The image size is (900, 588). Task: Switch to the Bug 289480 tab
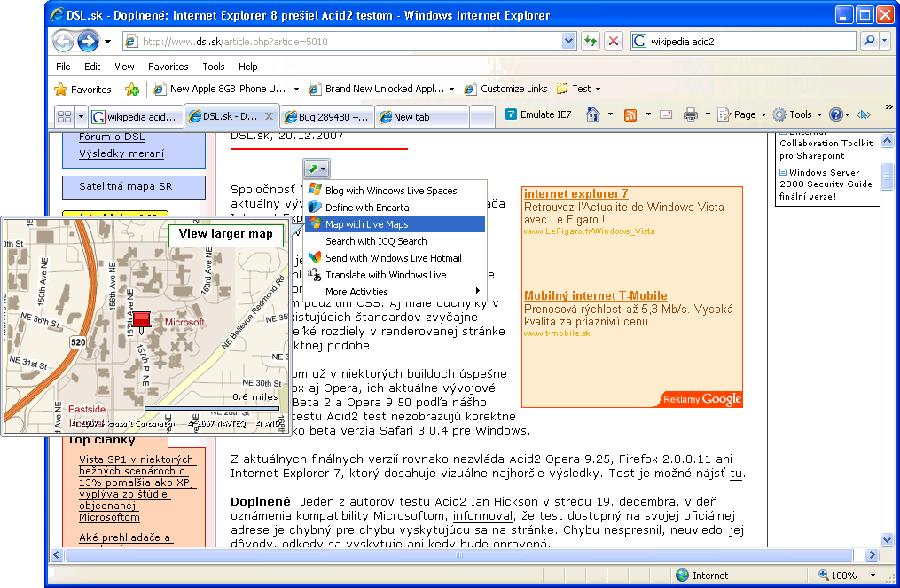(x=327, y=117)
